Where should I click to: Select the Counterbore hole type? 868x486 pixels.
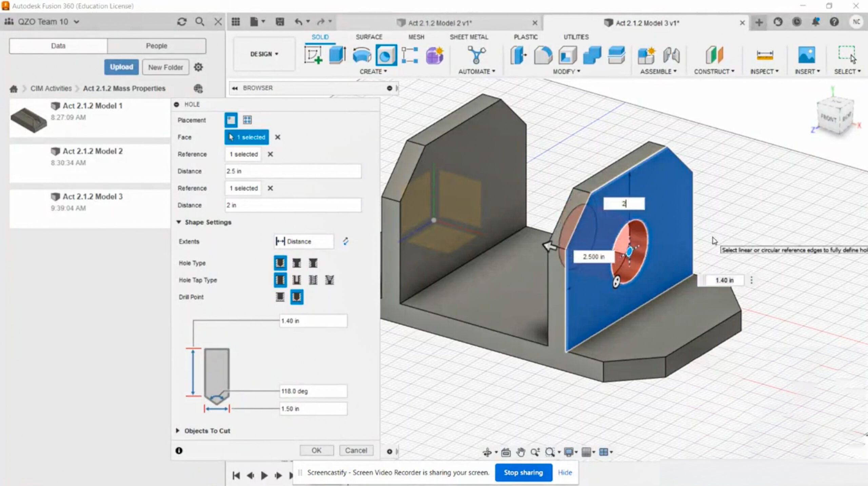297,263
